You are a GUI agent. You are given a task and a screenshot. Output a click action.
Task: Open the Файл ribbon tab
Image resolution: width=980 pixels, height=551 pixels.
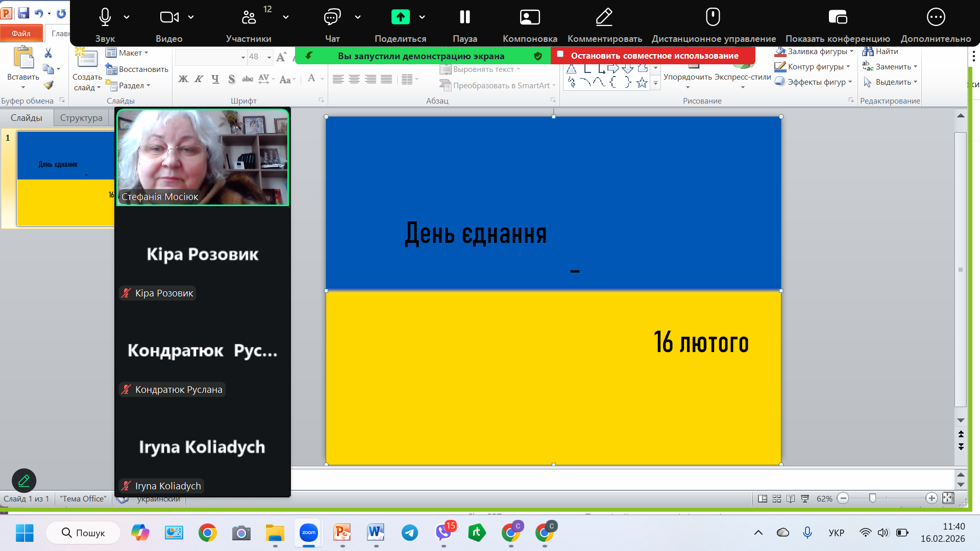21,34
